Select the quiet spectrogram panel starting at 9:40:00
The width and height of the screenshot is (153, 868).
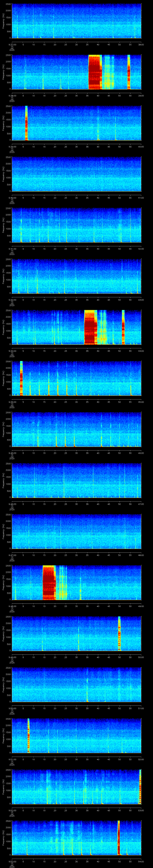76,174
